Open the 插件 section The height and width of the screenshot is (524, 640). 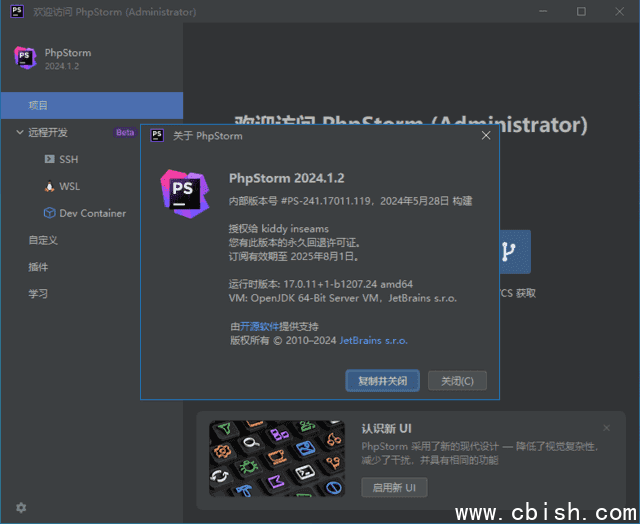click(x=38, y=267)
